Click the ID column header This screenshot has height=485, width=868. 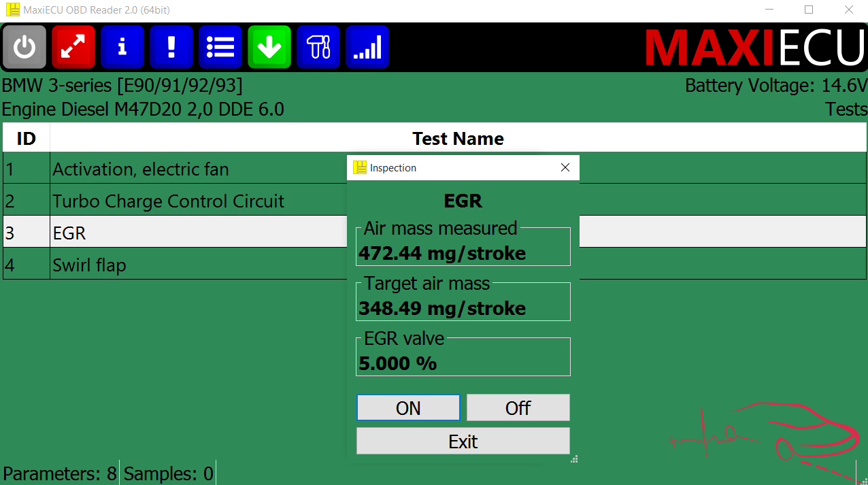click(x=26, y=138)
